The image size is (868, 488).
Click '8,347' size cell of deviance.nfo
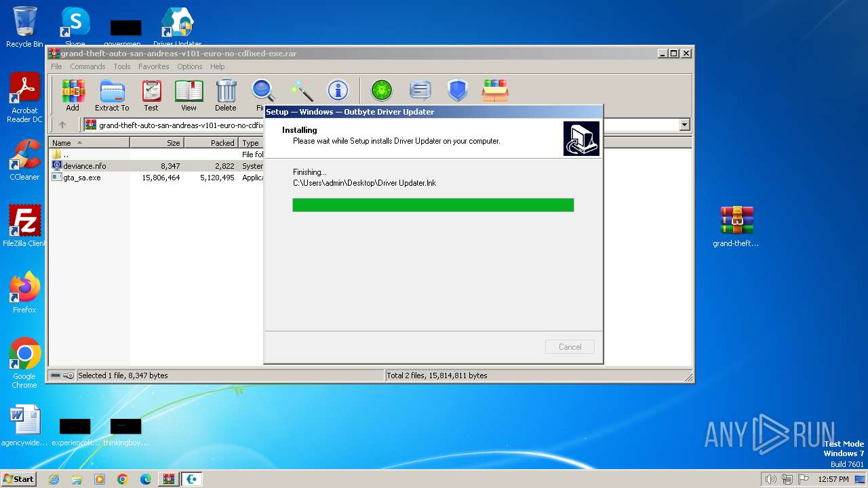tap(170, 166)
